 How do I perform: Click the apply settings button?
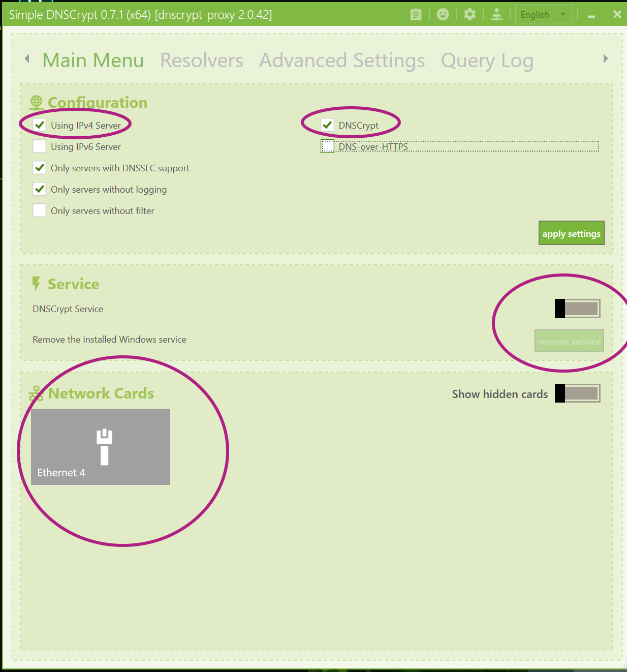572,233
